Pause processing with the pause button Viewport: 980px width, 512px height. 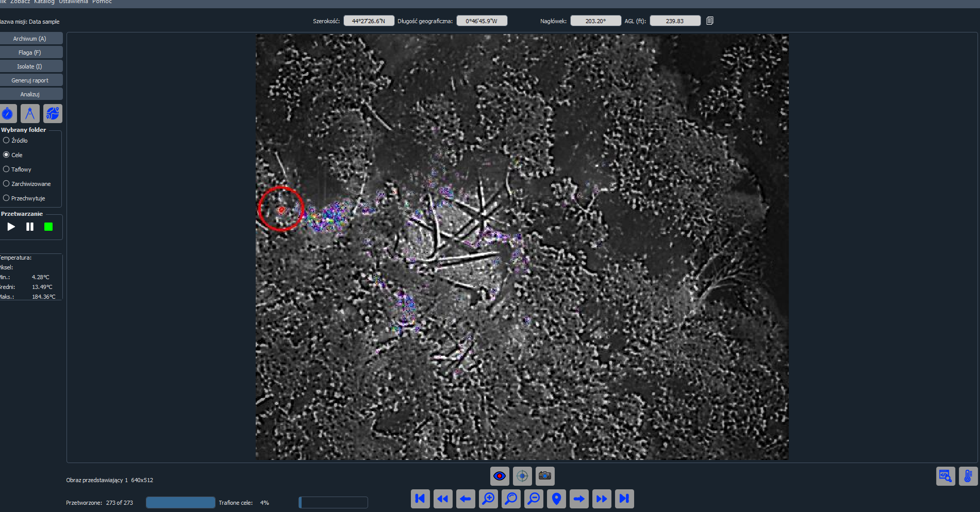coord(30,227)
